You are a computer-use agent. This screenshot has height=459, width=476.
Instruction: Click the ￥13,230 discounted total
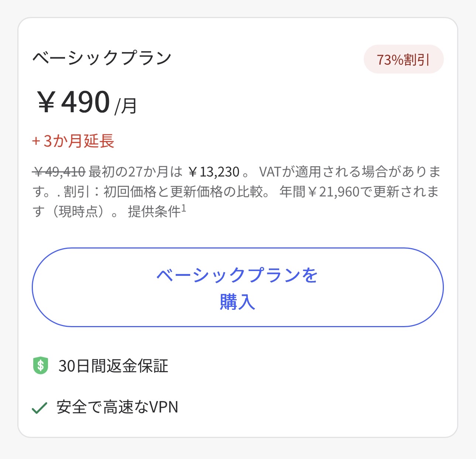[x=214, y=172]
